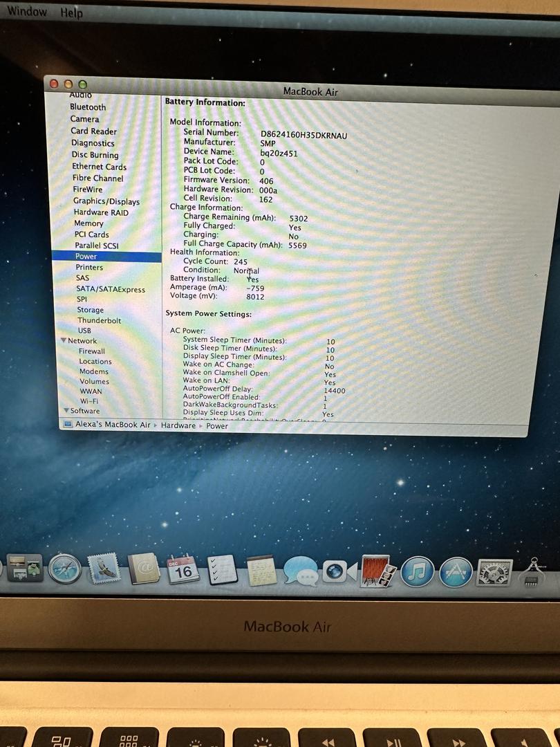Select WWAN under Network

click(91, 391)
